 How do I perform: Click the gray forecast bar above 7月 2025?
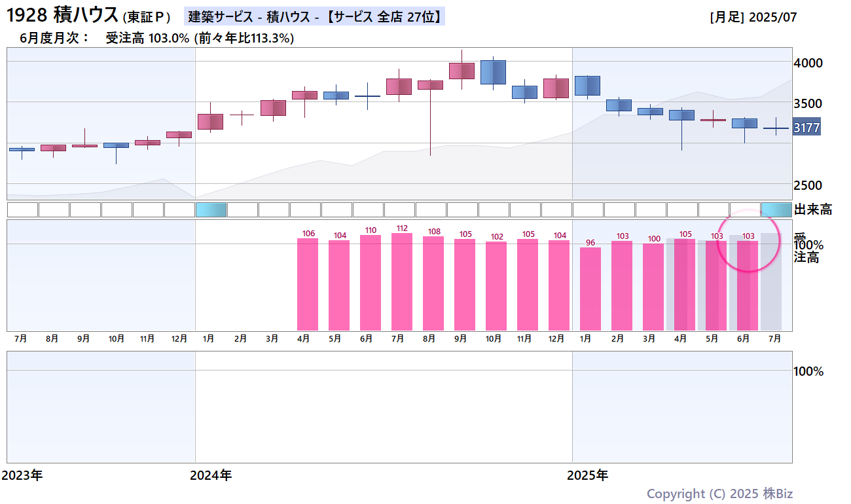770,281
